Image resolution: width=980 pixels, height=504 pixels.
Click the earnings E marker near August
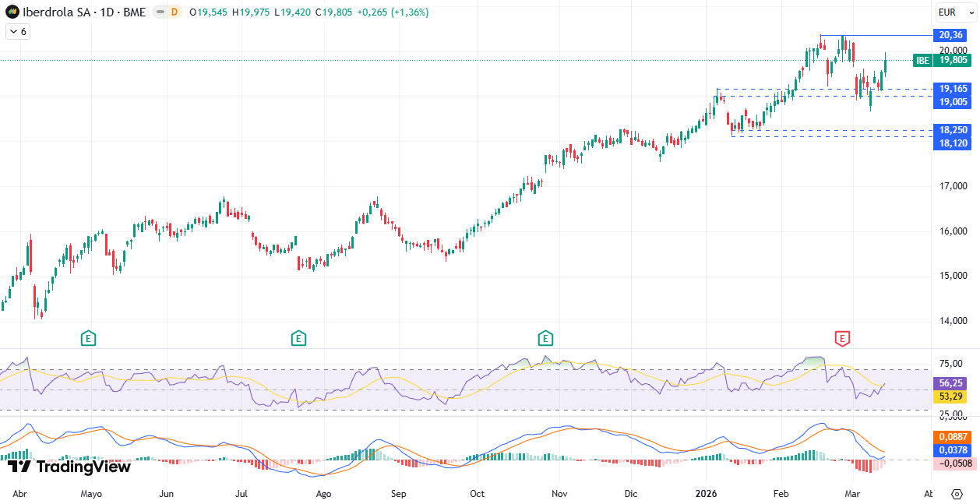tap(298, 338)
